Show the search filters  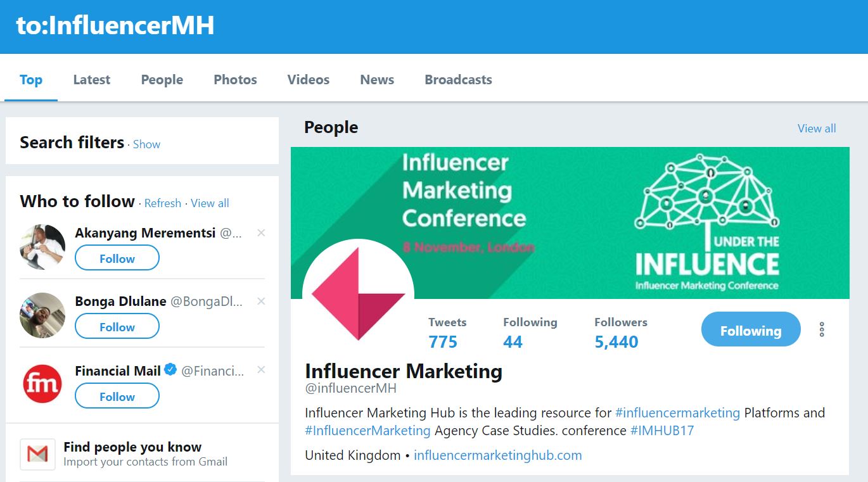click(x=146, y=144)
